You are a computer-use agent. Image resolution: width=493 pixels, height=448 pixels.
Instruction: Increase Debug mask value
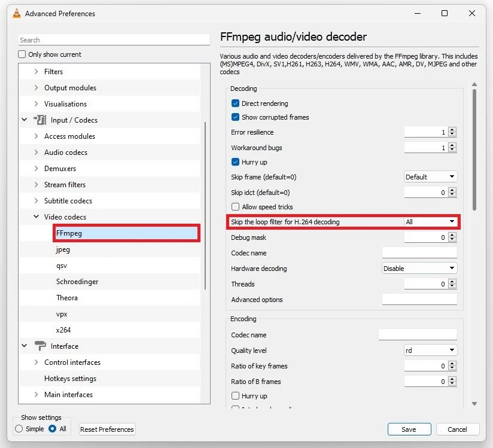tap(452, 235)
